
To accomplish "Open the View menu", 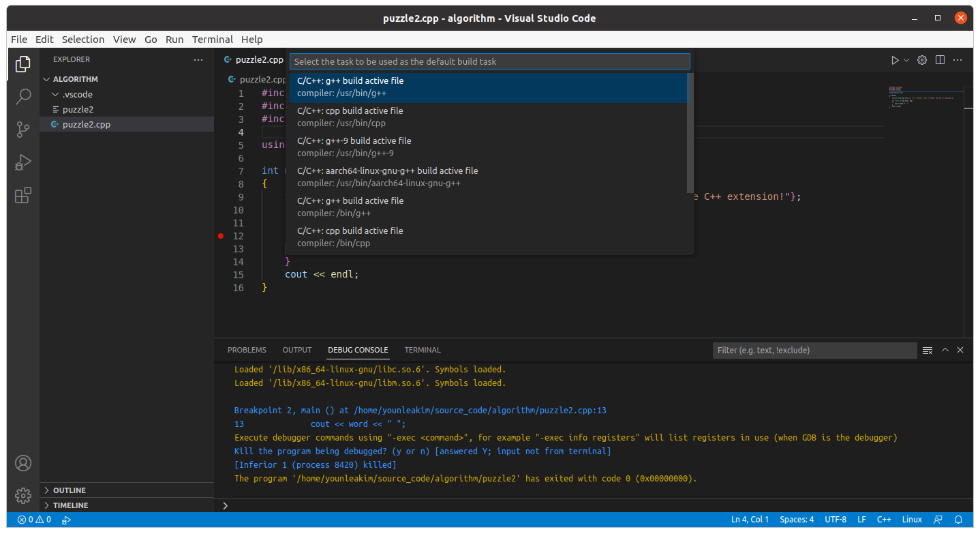I will click(x=124, y=40).
